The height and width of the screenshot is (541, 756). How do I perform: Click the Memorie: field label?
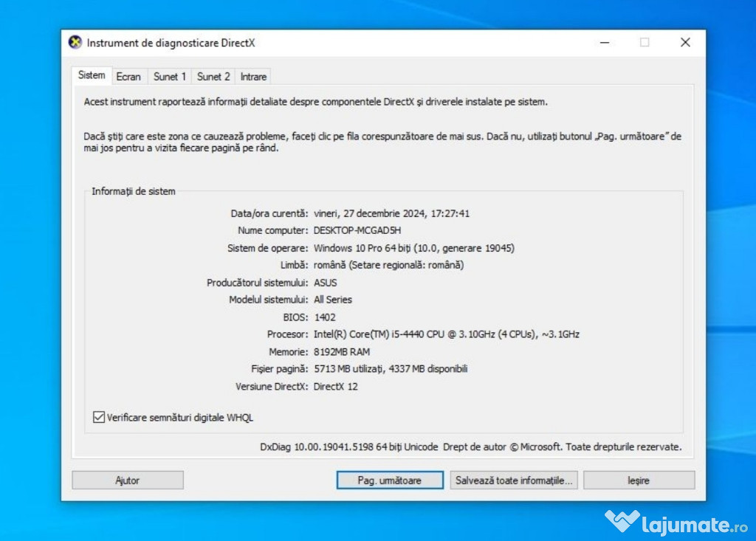[x=289, y=352]
